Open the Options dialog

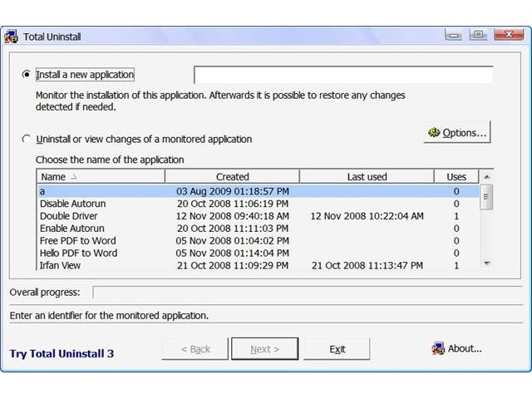456,133
